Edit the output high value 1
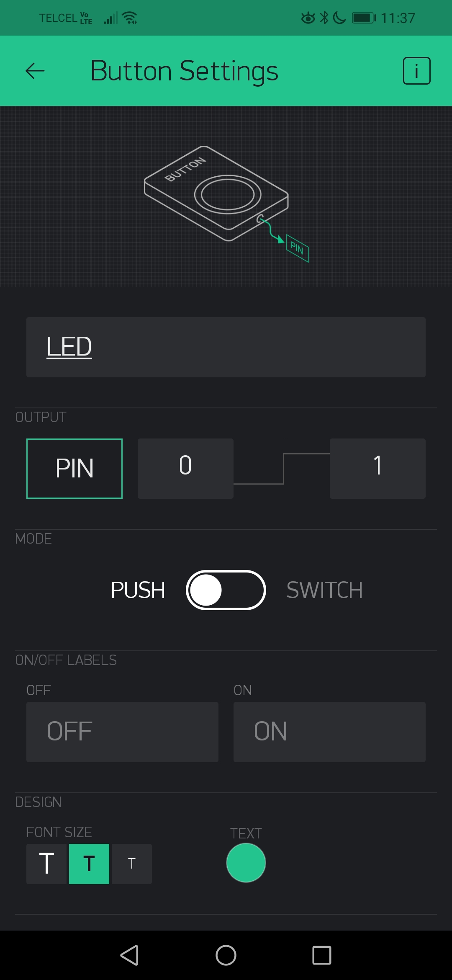 tap(378, 468)
